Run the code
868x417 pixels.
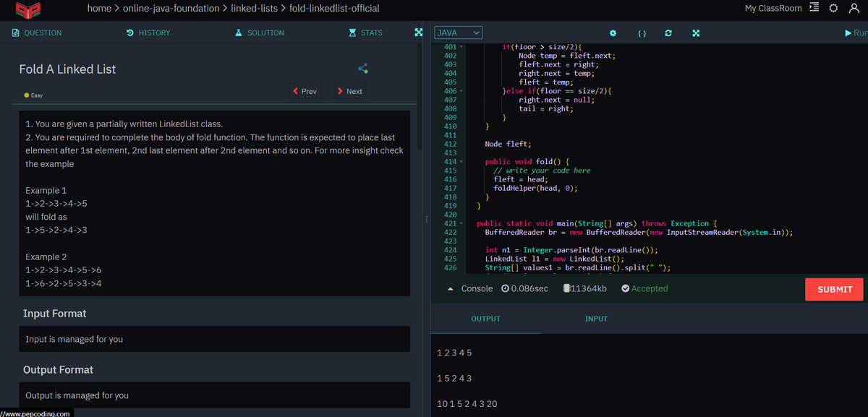click(856, 33)
